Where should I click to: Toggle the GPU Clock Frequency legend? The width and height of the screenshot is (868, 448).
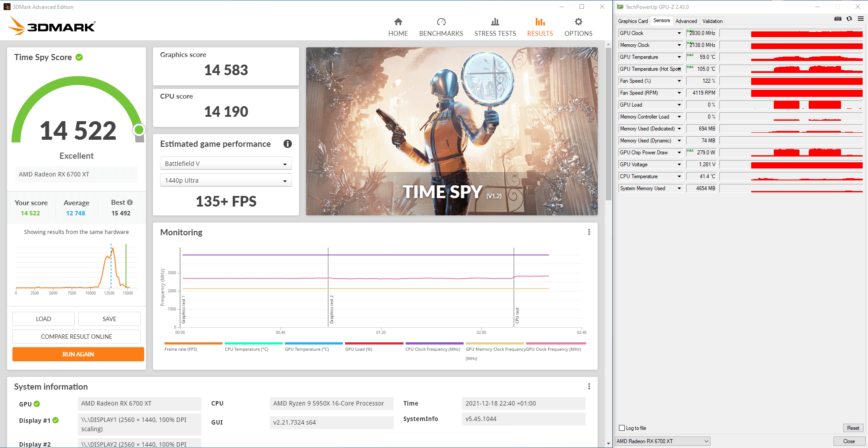pyautogui.click(x=556, y=346)
